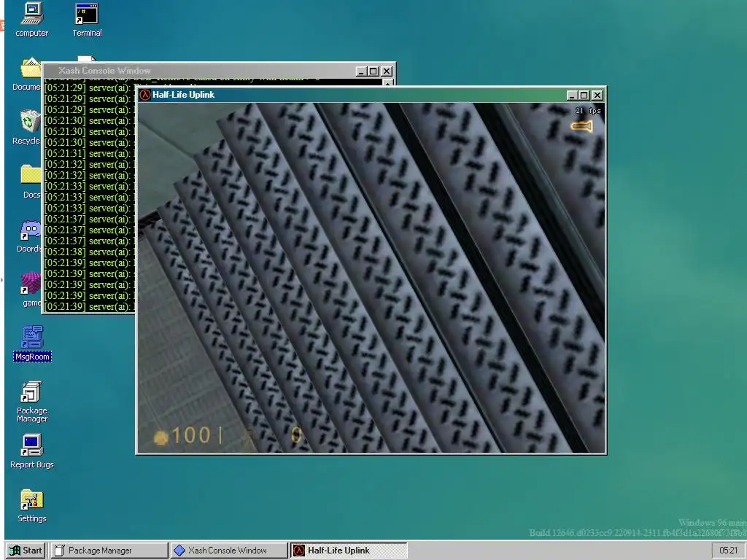Open the computer desktop icon
The image size is (747, 560).
pyautogui.click(x=31, y=20)
